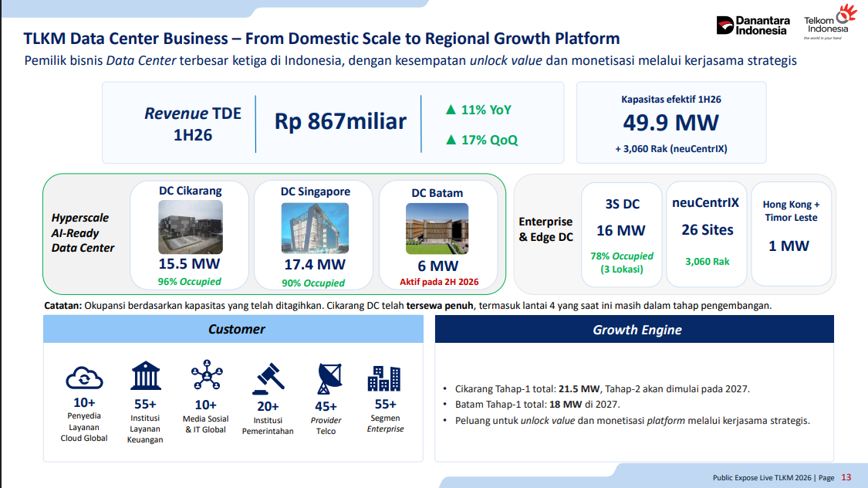The width and height of the screenshot is (868, 488).
Task: Click the network nodes icon for Media Sosial
Action: (x=207, y=375)
